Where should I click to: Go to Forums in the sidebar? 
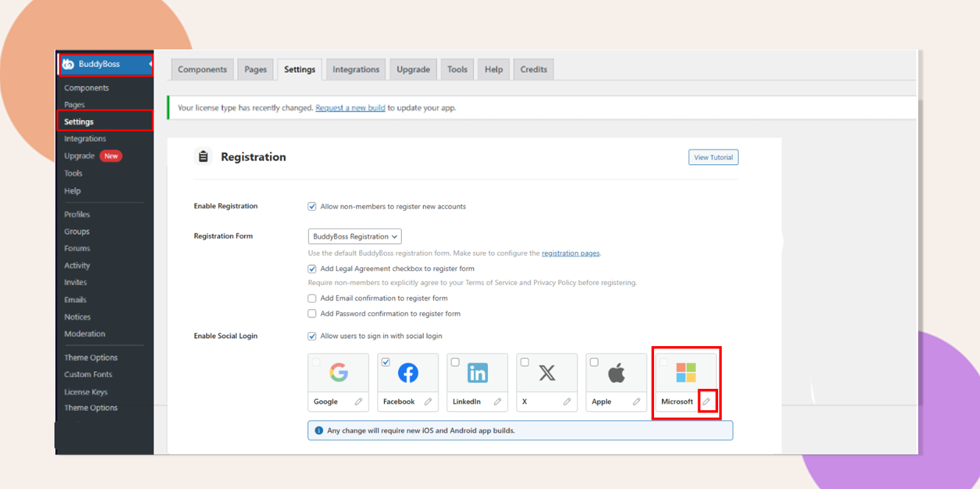(x=77, y=248)
